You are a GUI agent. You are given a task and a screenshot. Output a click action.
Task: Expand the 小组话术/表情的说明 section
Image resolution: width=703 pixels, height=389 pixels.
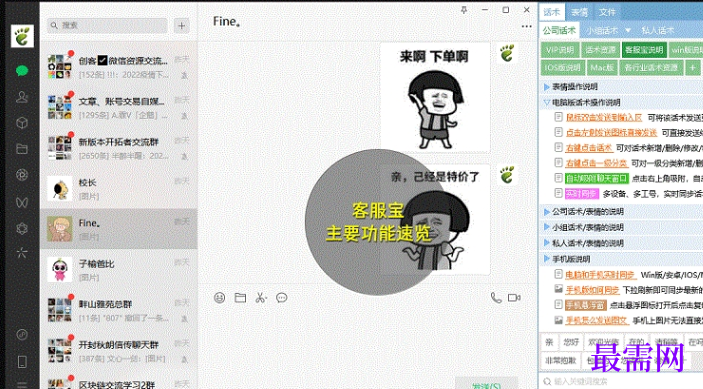(547, 227)
